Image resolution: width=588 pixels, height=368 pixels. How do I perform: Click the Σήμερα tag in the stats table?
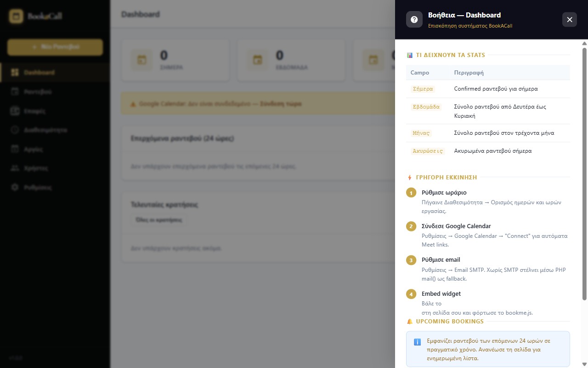click(423, 89)
